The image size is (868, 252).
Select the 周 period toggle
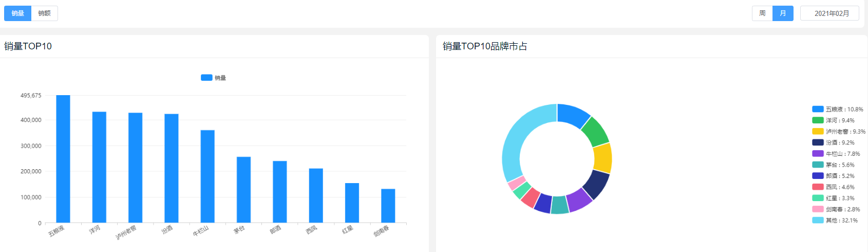[762, 13]
